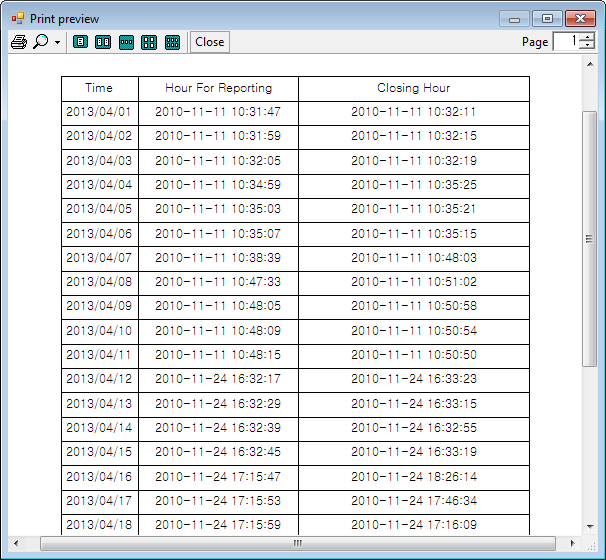Switch to six pages layout
This screenshot has height=560, width=606.
[172, 42]
